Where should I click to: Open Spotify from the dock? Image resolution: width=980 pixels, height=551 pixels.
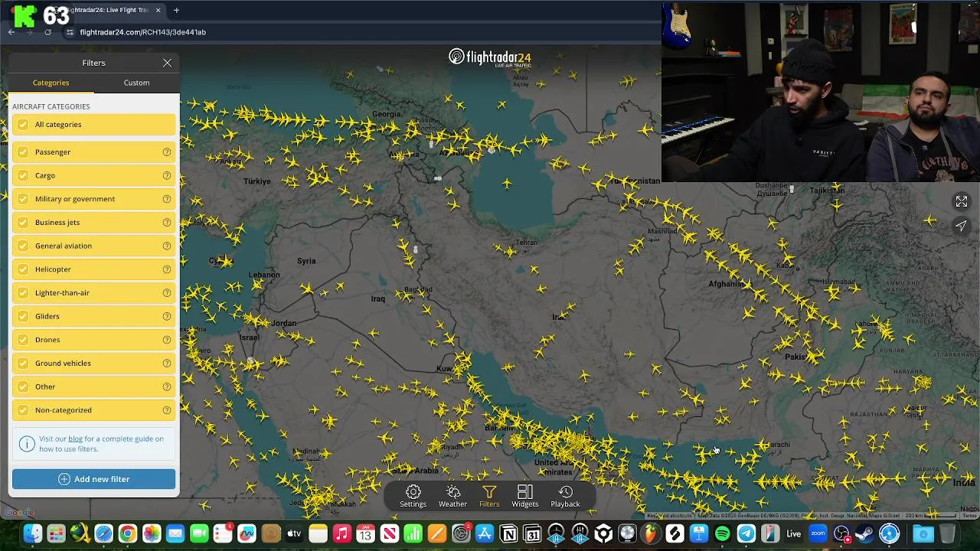[722, 533]
